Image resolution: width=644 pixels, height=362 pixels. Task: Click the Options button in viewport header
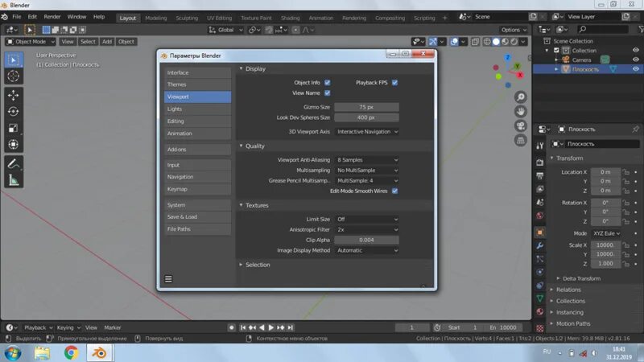(514, 30)
